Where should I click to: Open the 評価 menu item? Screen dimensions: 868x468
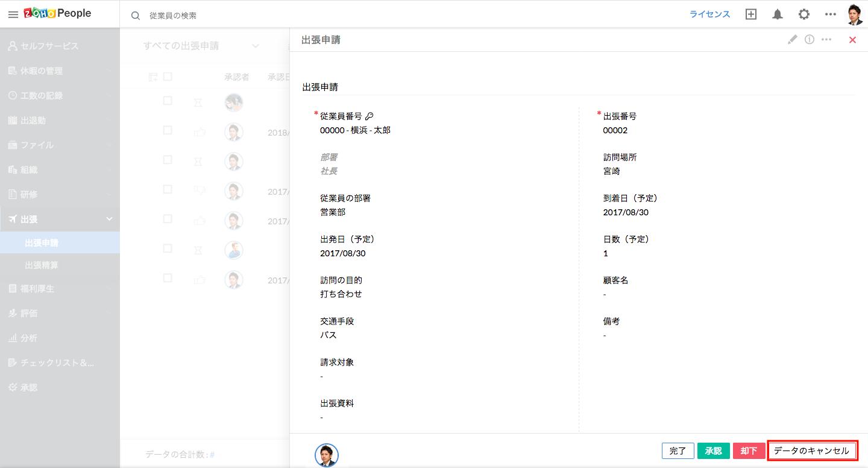[x=60, y=313]
